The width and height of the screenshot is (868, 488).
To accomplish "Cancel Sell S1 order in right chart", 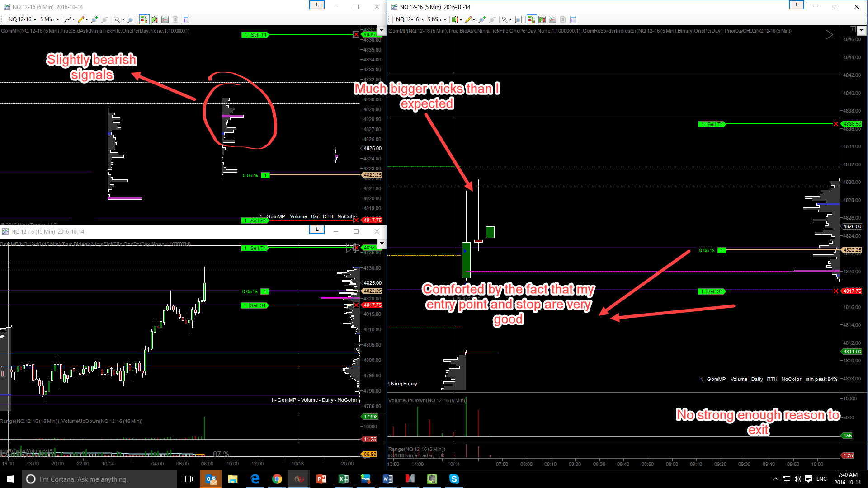I will (836, 291).
